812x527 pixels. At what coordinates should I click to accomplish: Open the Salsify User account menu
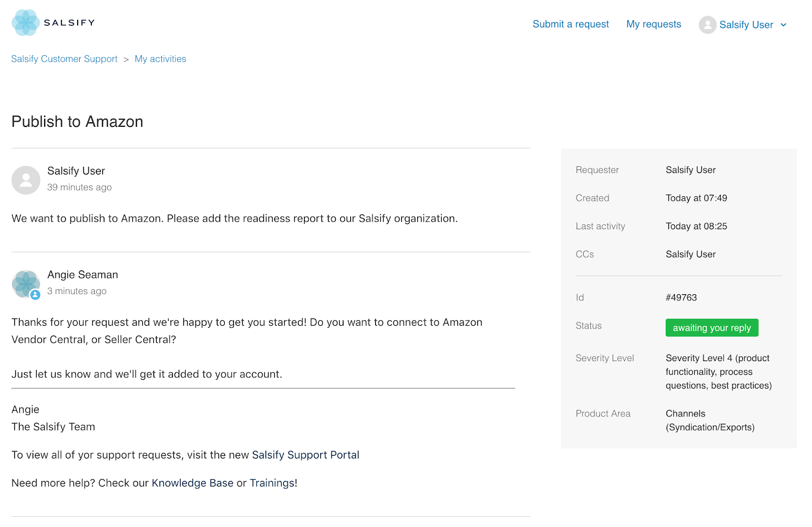[x=746, y=25]
